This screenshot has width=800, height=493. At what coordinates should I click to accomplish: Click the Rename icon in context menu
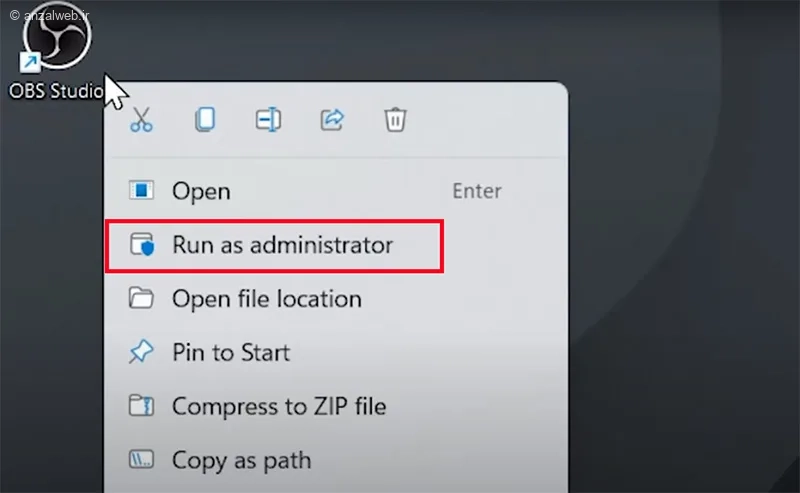(268, 120)
